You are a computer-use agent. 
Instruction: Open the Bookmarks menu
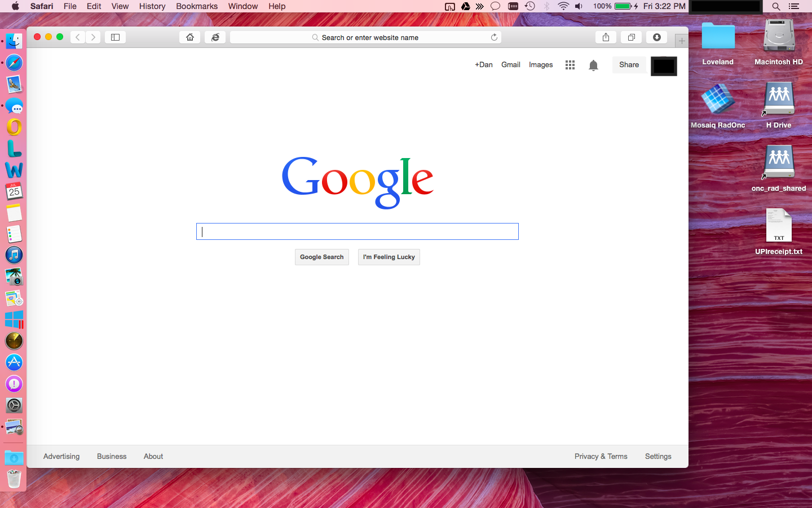coord(197,6)
